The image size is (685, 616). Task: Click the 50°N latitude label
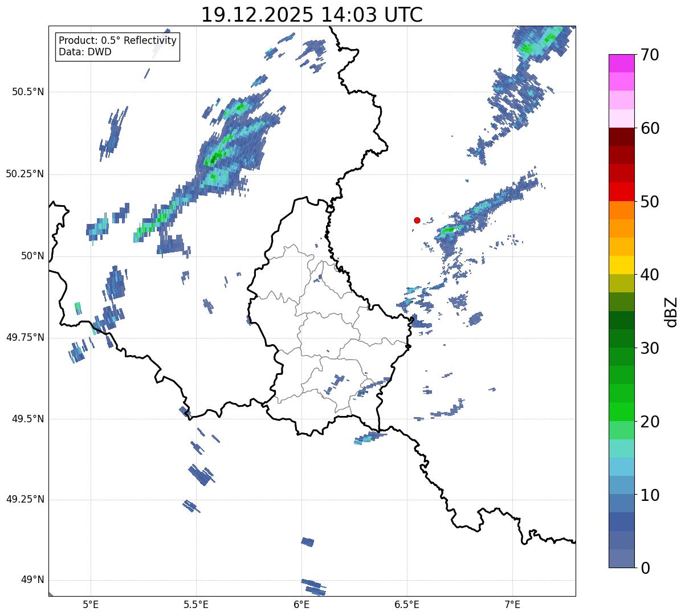tap(32, 256)
